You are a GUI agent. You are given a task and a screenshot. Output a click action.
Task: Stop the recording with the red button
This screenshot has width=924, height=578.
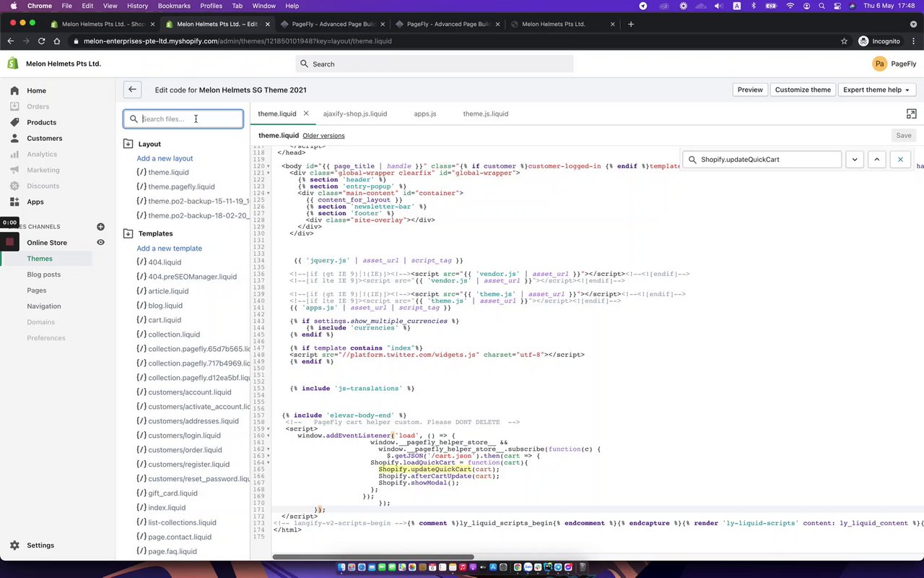pos(9,241)
